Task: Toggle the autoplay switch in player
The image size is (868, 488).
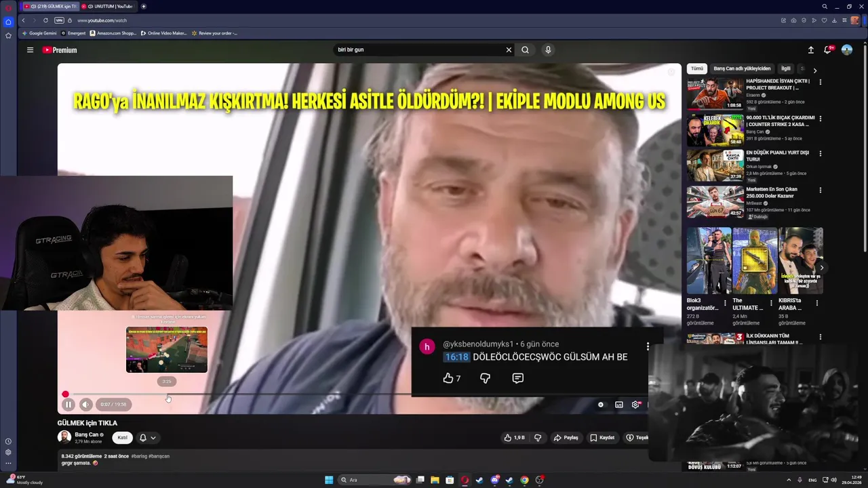Action: [600, 405]
